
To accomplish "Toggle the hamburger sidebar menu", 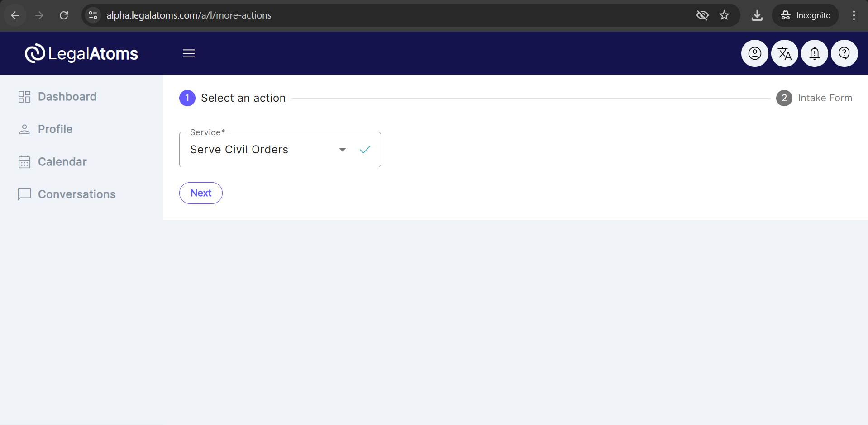I will click(189, 53).
